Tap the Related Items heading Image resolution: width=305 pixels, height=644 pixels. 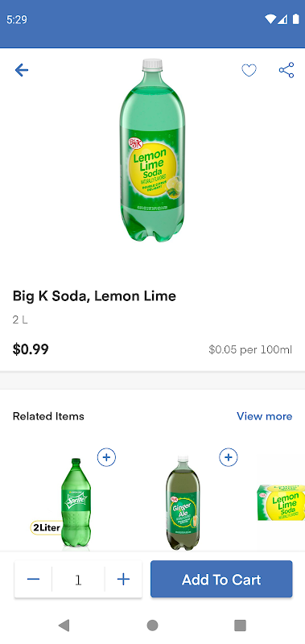tap(48, 416)
